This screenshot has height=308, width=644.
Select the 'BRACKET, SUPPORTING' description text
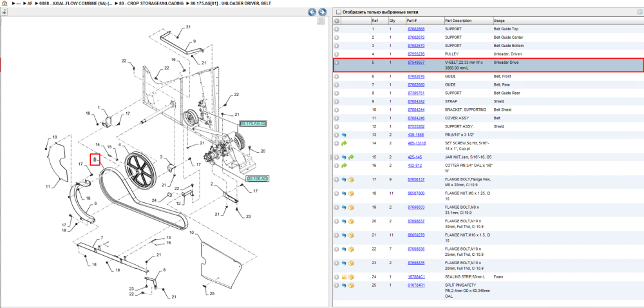(466, 110)
